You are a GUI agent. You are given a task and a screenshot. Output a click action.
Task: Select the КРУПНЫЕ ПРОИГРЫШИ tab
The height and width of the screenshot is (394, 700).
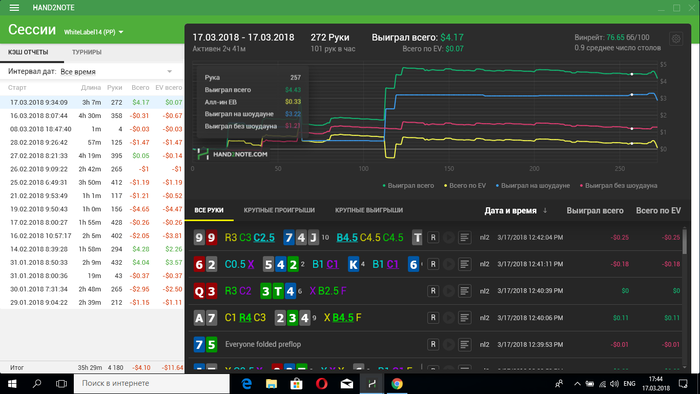point(279,210)
